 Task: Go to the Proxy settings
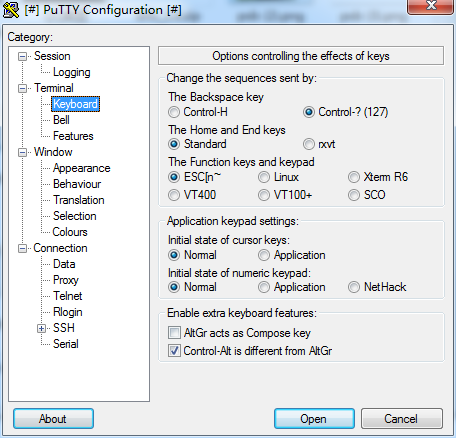click(x=66, y=280)
